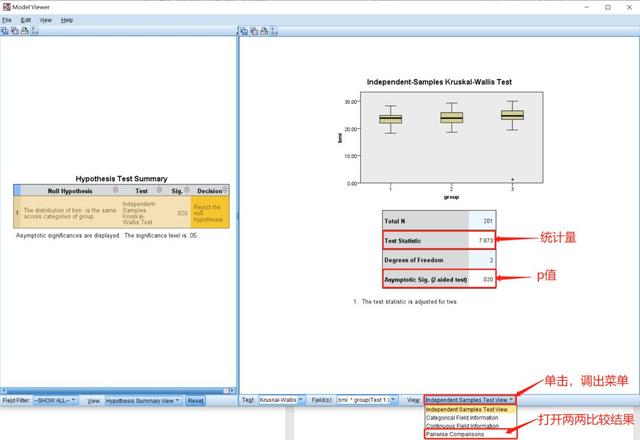The width and height of the screenshot is (640, 440).
Task: Open the Hypothesis Summary View dropdown
Action: click(x=143, y=401)
